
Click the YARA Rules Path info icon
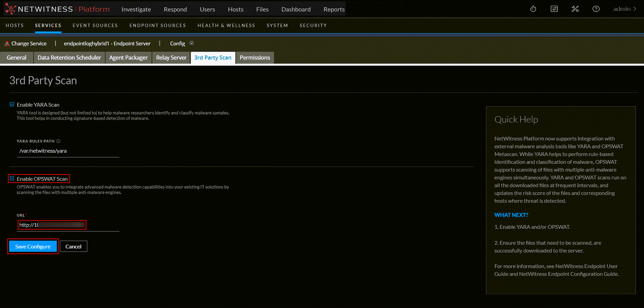pyautogui.click(x=59, y=141)
